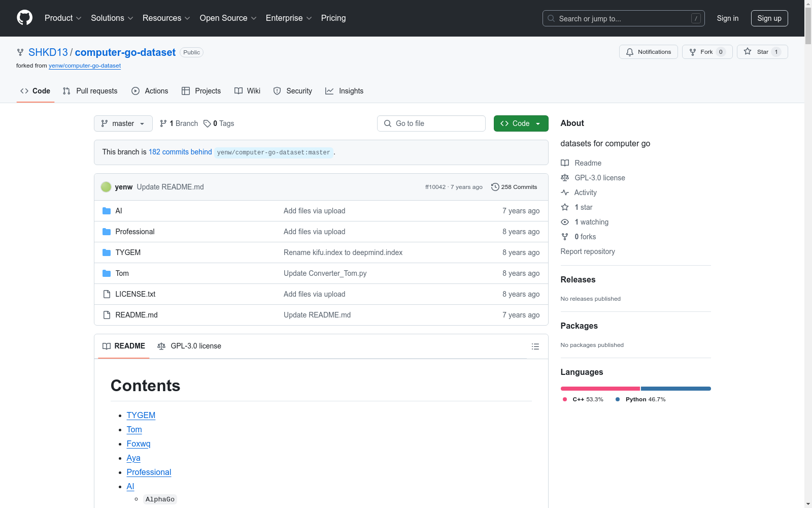Show README outline list icon
This screenshot has height=508, width=812.
(535, 346)
